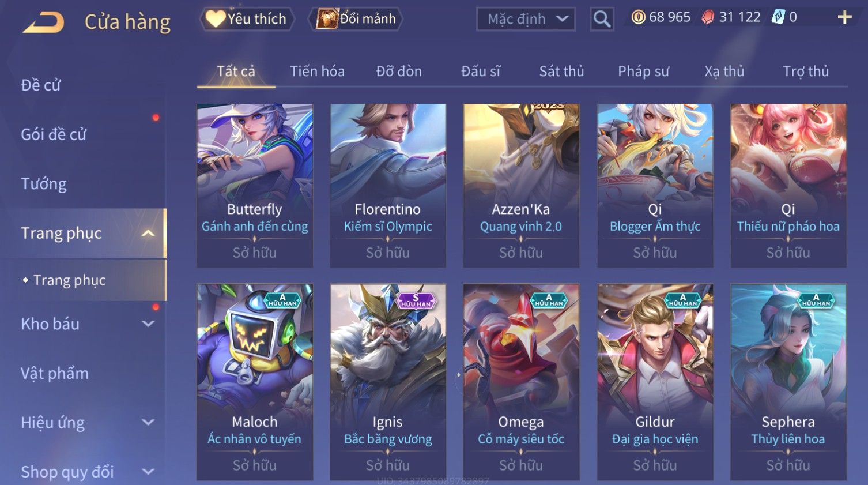Select the Butterfly Gánh anh đến cùng skin
The width and height of the screenshot is (868, 485).
[x=255, y=185]
